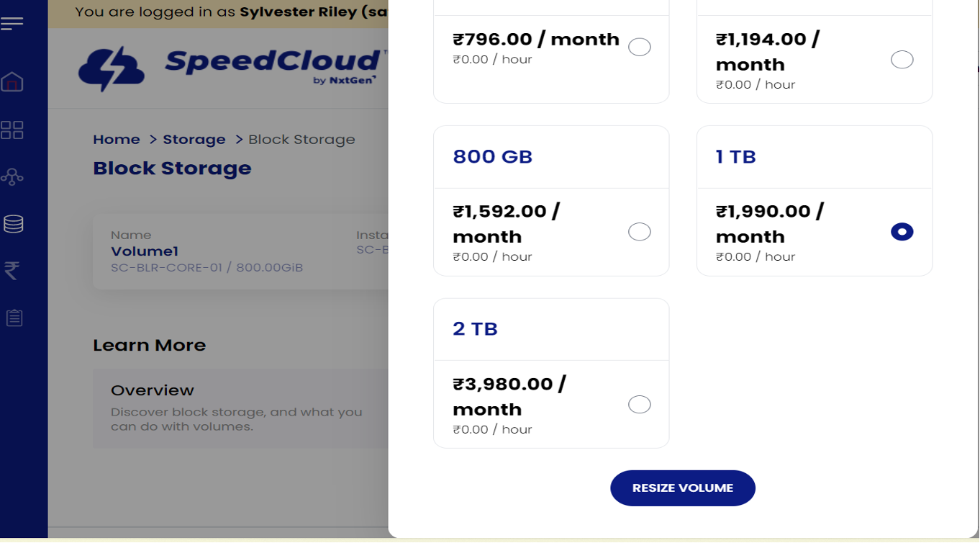Open the clipboard activity icon in sidebar
The image size is (980, 543).
[16, 317]
